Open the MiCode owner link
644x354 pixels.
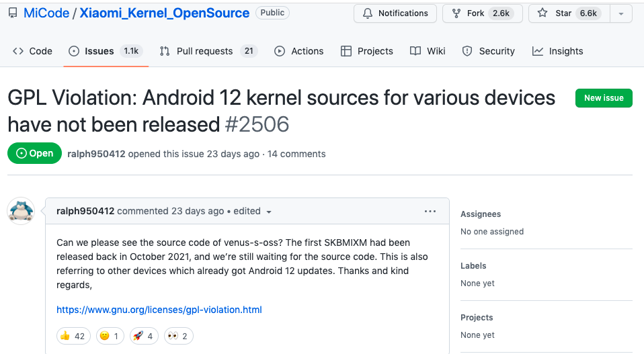[47, 13]
